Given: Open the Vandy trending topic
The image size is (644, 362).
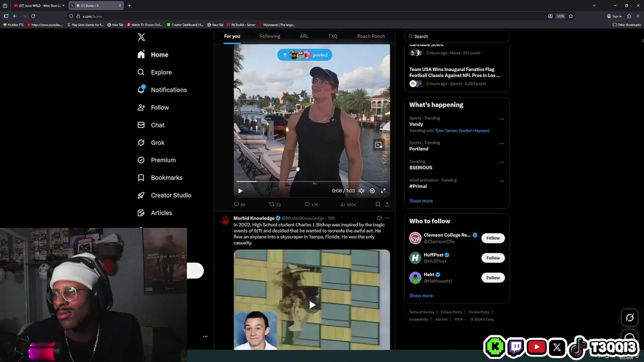Looking at the screenshot, I should point(416,124).
